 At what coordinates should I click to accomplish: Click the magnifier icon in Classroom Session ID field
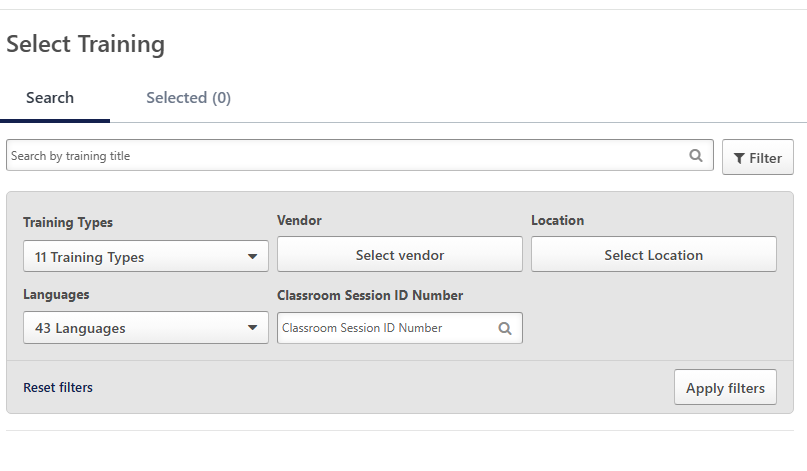pyautogui.click(x=505, y=328)
